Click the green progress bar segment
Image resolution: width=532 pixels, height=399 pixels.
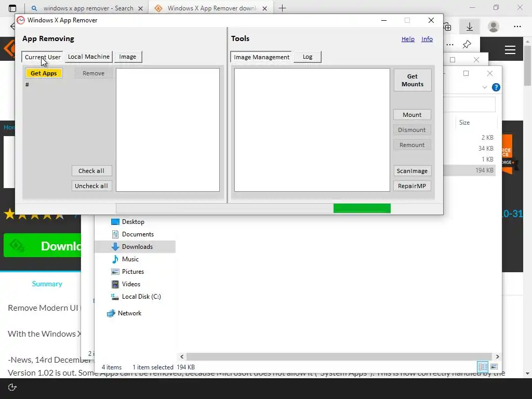pos(362,208)
